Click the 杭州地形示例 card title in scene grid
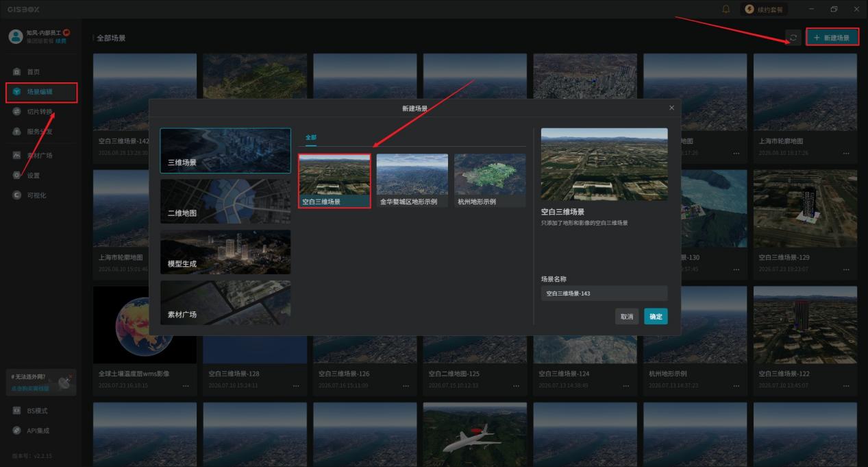 click(x=668, y=374)
